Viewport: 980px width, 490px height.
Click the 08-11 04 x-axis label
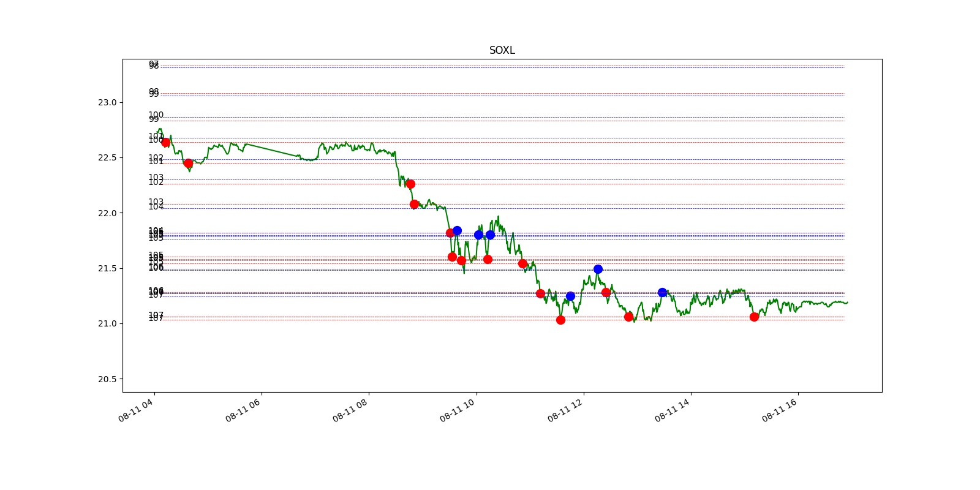coord(135,410)
